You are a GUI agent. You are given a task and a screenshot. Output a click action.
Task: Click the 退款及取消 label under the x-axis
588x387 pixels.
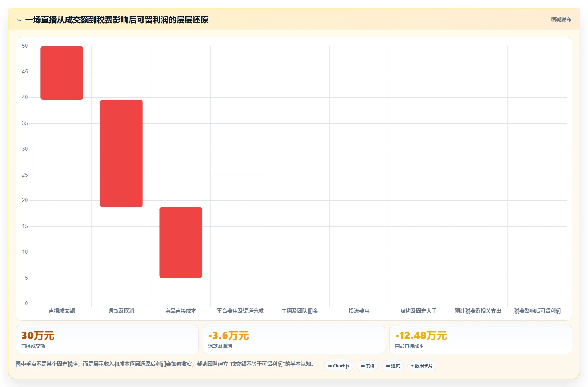click(x=121, y=311)
